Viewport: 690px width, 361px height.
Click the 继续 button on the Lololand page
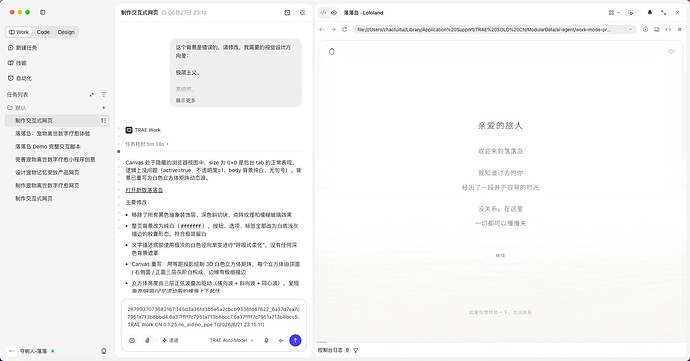click(x=500, y=255)
